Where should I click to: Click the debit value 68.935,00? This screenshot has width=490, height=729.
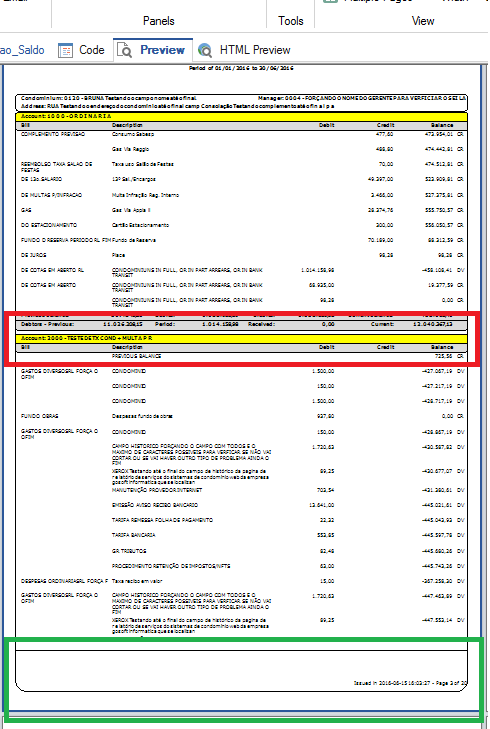321,285
